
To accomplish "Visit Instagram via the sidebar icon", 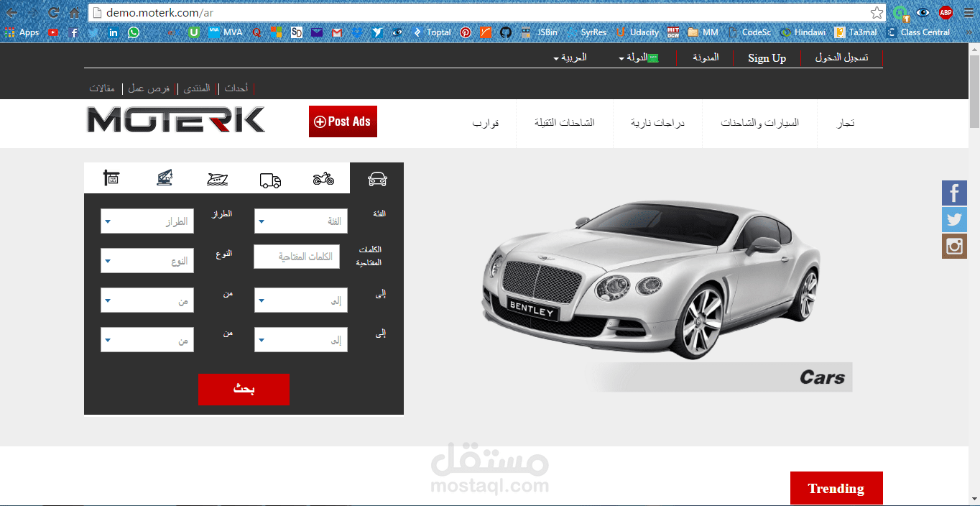I will (x=954, y=246).
